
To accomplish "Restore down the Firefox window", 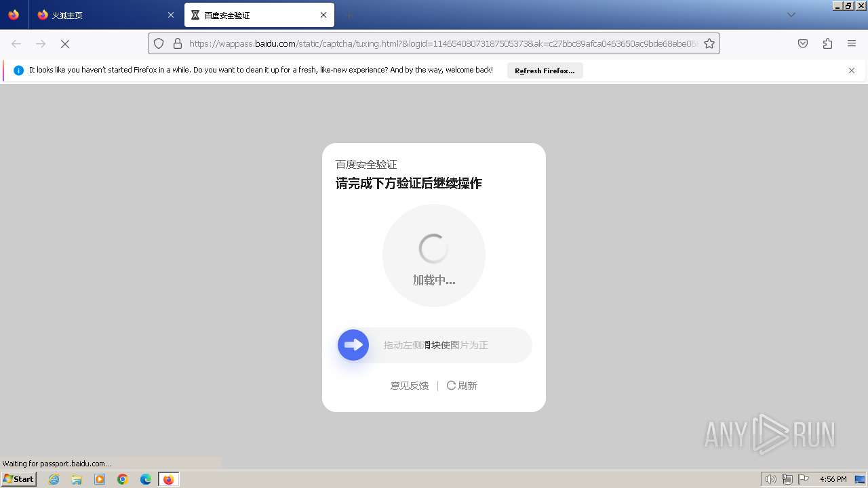I will tap(848, 5).
